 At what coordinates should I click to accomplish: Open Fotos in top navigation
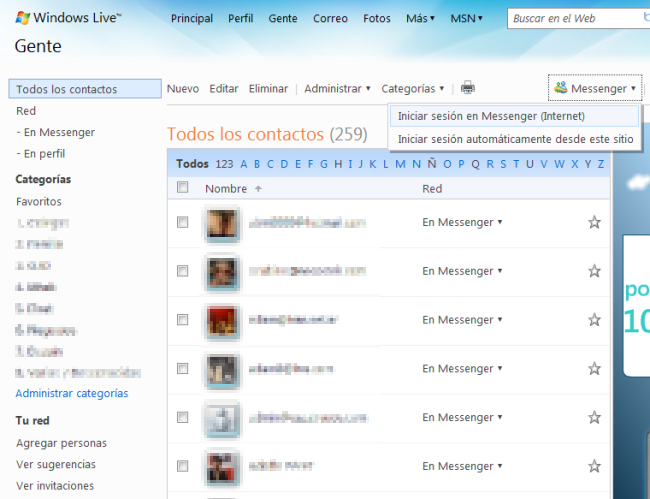click(x=376, y=19)
